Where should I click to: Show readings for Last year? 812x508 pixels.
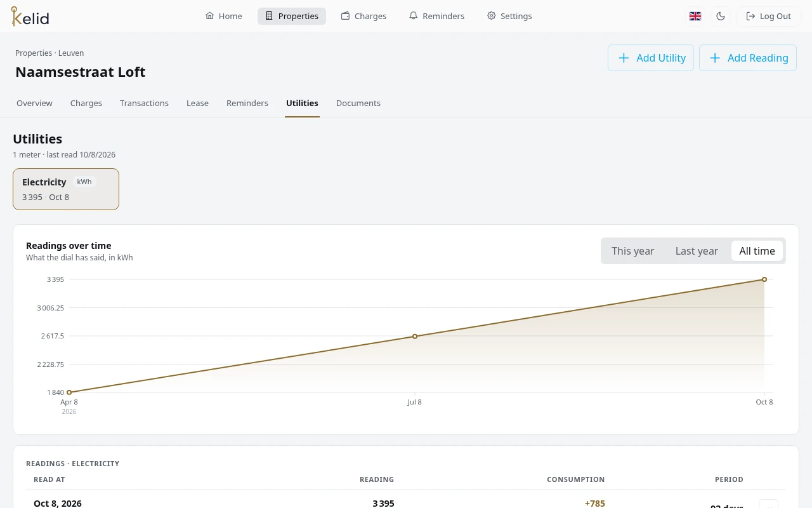tap(697, 251)
